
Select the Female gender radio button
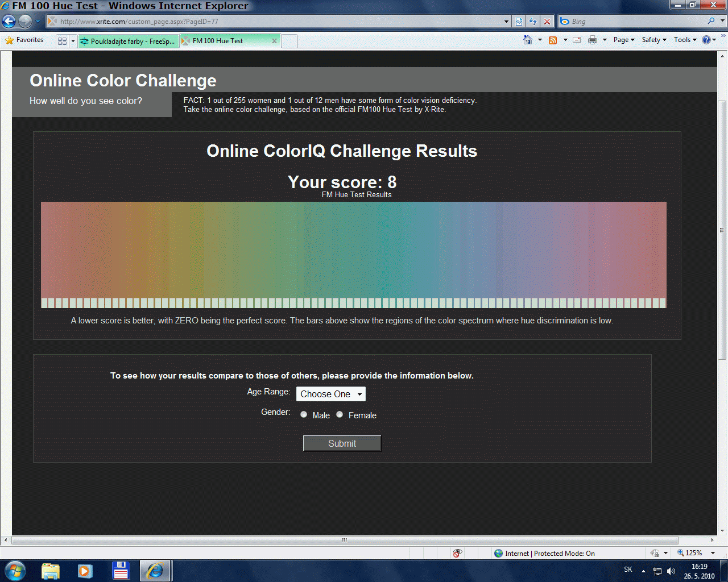tap(340, 415)
